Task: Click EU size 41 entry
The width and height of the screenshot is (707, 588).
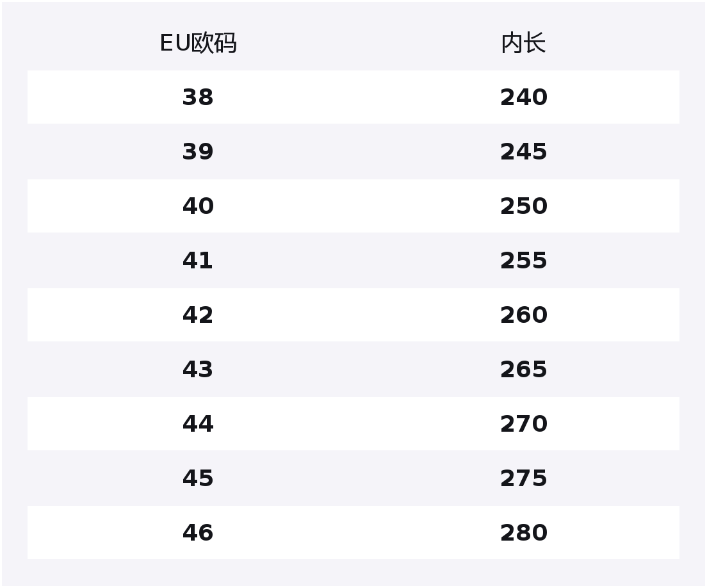Action: point(198,261)
